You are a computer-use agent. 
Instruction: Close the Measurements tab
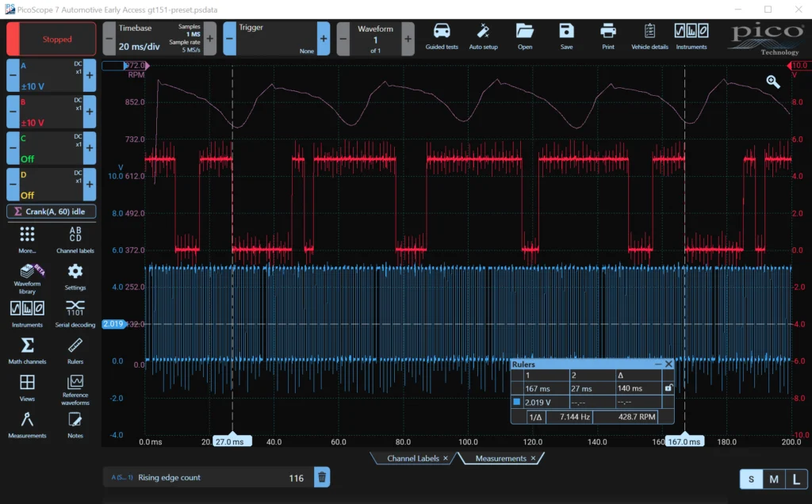tap(533, 459)
